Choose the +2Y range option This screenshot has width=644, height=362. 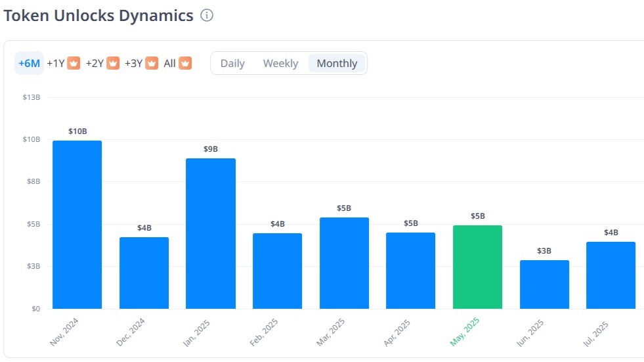click(x=95, y=63)
